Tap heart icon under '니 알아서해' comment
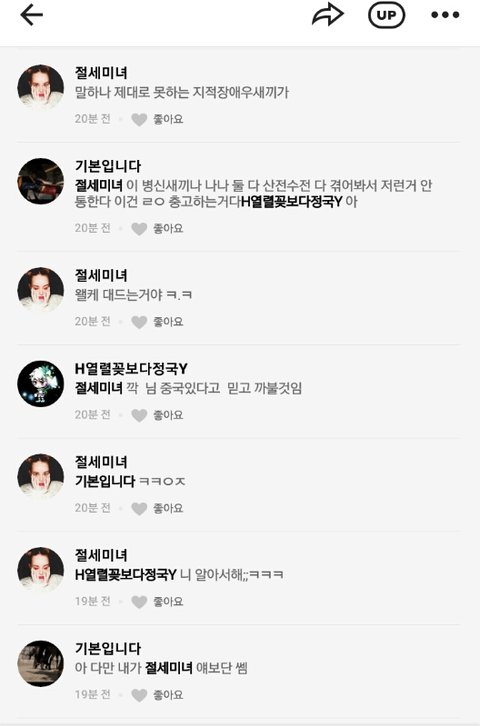 [139, 602]
